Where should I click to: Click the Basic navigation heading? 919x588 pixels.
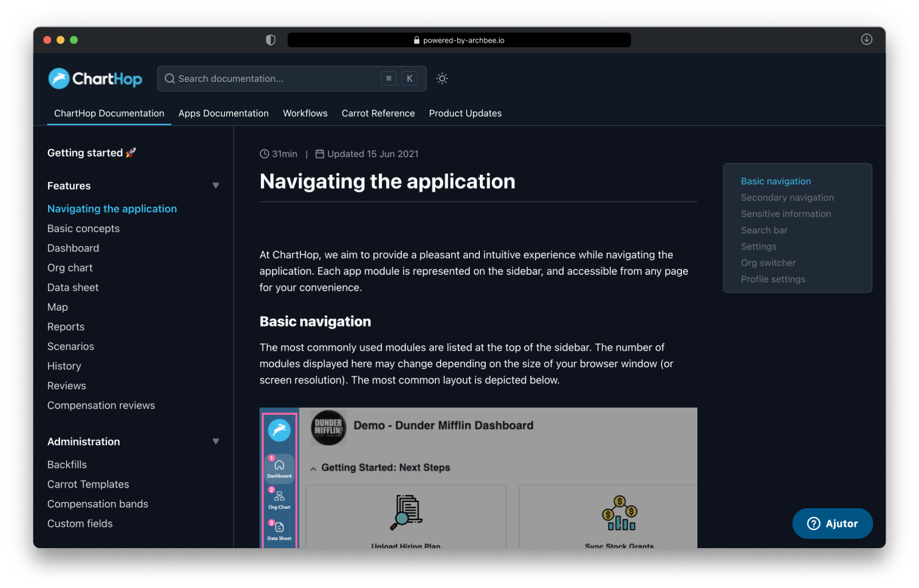(x=315, y=321)
